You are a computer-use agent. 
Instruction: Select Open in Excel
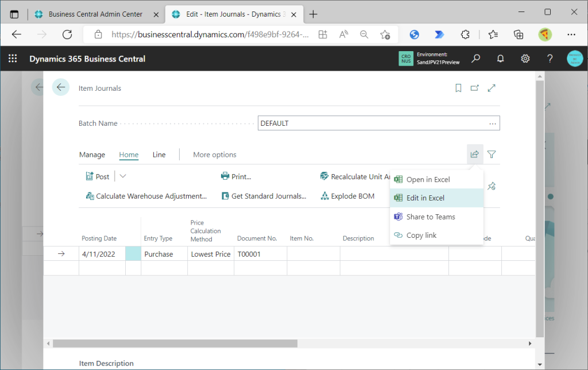436,179
